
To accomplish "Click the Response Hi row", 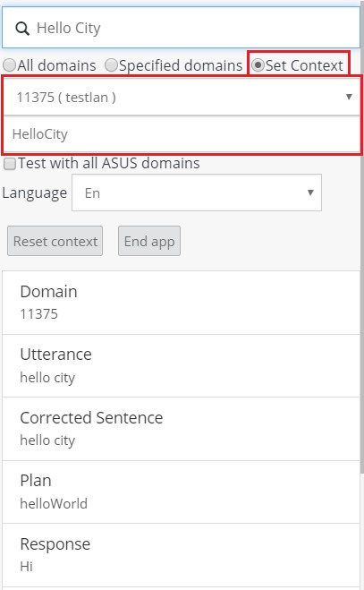I will click(x=181, y=555).
